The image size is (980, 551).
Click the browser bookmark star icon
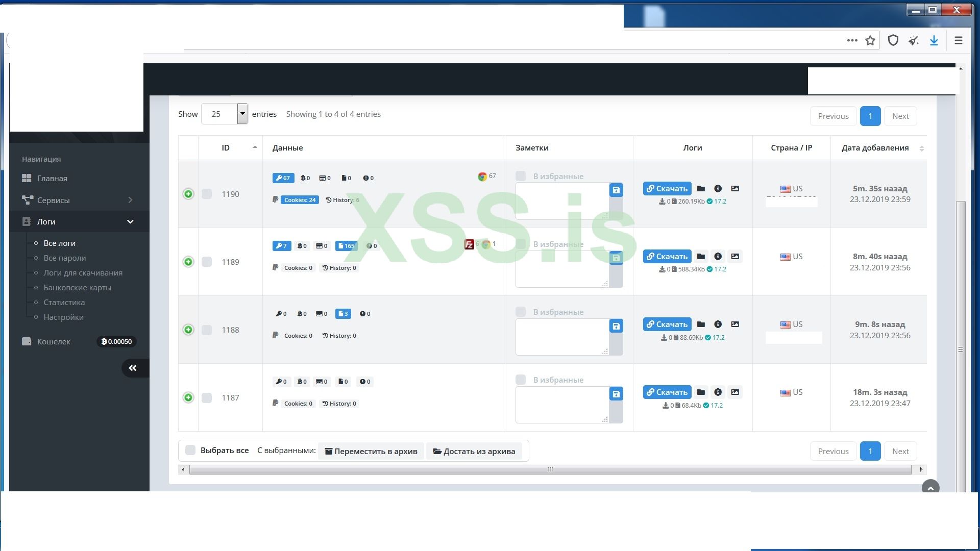870,41
